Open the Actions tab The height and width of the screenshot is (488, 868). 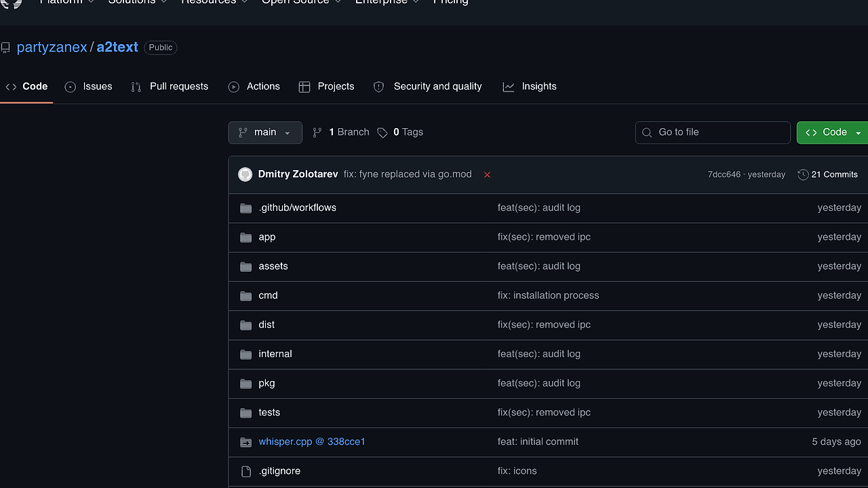click(x=254, y=87)
